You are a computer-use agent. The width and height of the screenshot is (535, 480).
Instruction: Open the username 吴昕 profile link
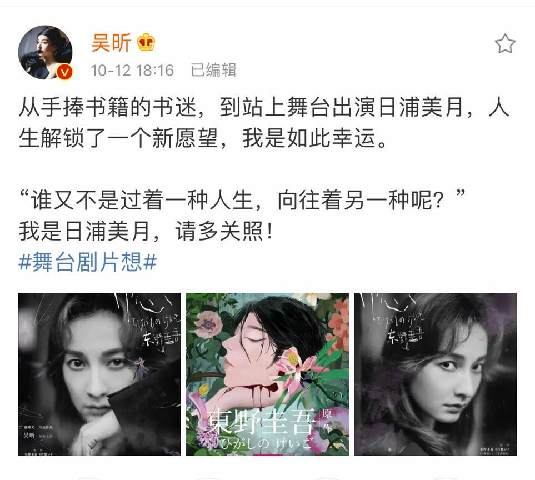111,43
